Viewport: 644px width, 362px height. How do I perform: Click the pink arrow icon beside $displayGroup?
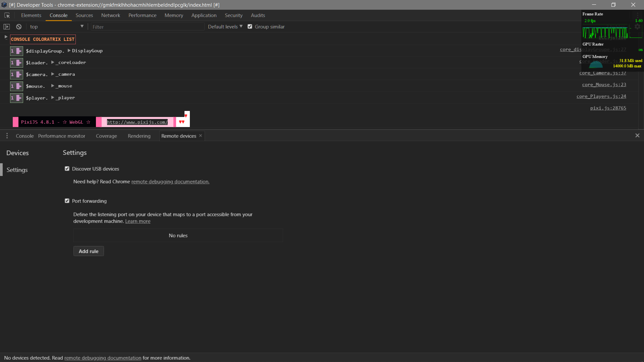[x=19, y=51]
